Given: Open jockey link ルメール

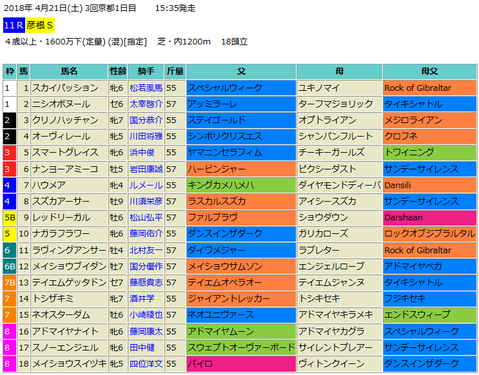Looking at the screenshot, I should click(146, 185).
